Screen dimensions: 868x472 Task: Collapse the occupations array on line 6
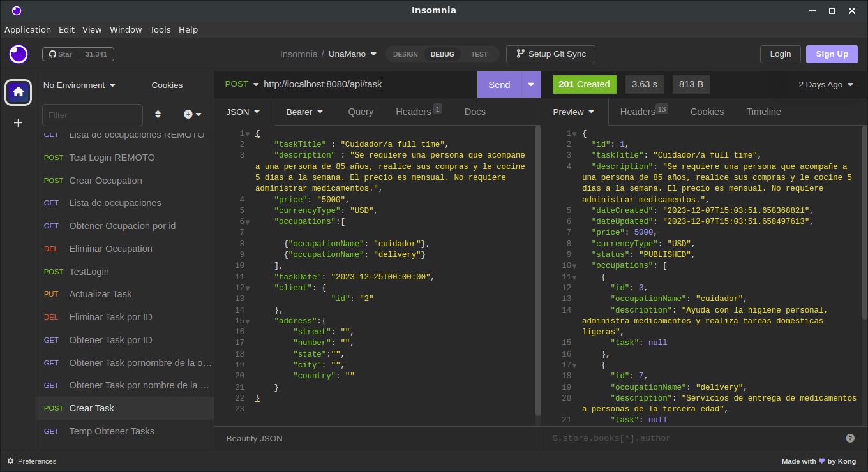click(x=248, y=222)
